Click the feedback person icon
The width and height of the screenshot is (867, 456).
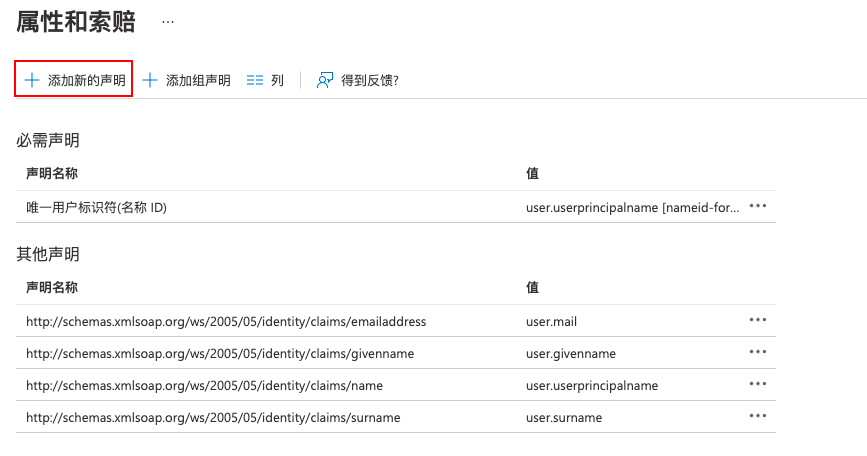click(325, 80)
